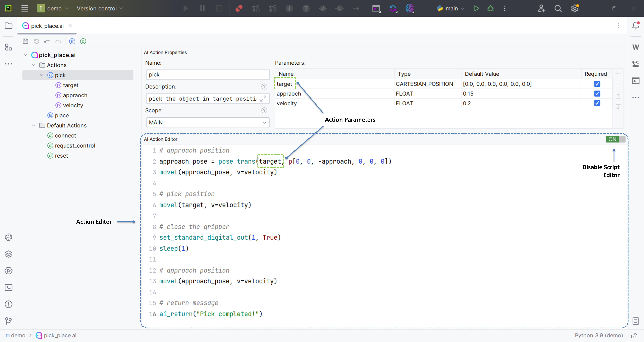Collapse the pick action node

[x=41, y=75]
